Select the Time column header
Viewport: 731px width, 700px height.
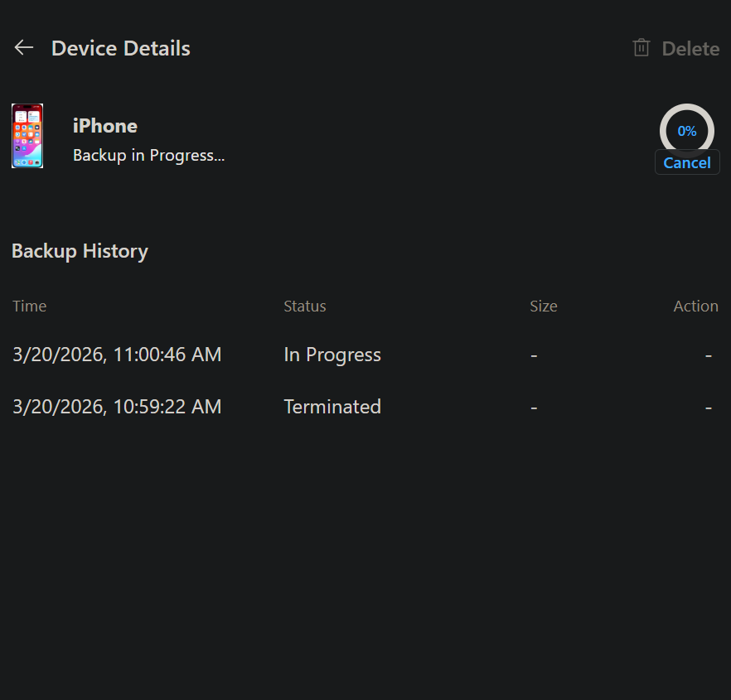[29, 307]
